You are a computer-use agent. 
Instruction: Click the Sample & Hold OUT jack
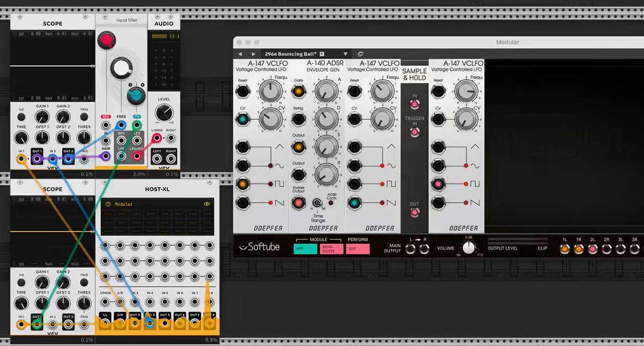[414, 213]
